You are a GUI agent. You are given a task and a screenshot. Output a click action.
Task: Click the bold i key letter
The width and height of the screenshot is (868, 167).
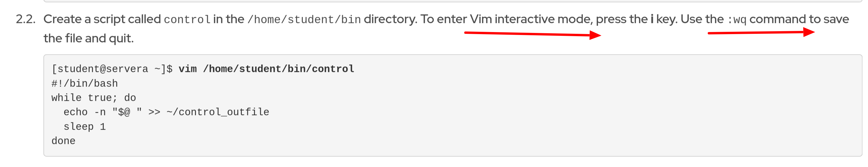click(652, 19)
